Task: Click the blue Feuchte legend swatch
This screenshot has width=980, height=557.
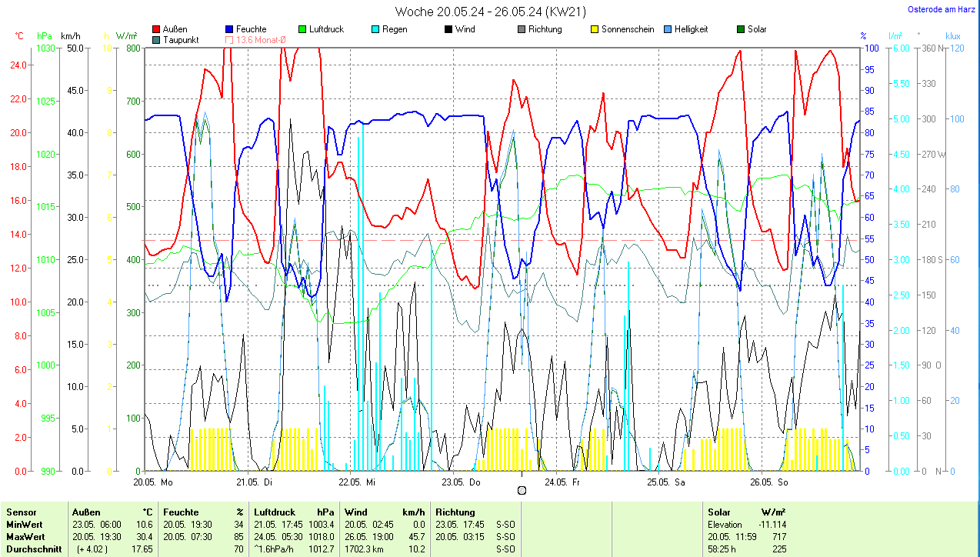Action: pyautogui.click(x=230, y=29)
